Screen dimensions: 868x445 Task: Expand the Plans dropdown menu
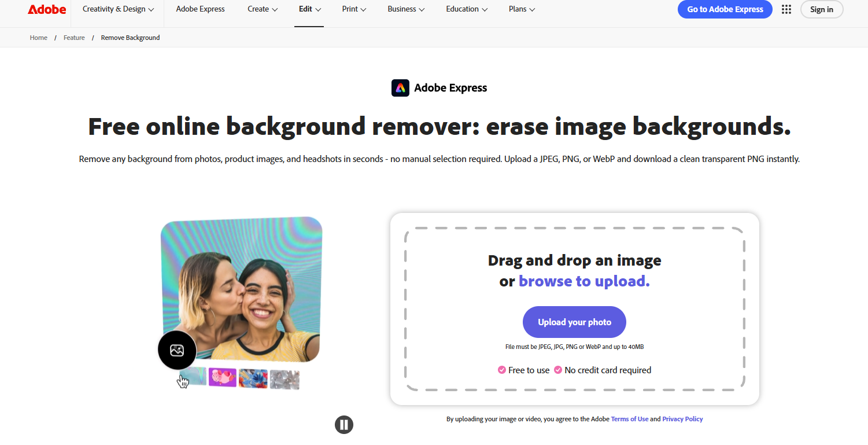pos(522,9)
